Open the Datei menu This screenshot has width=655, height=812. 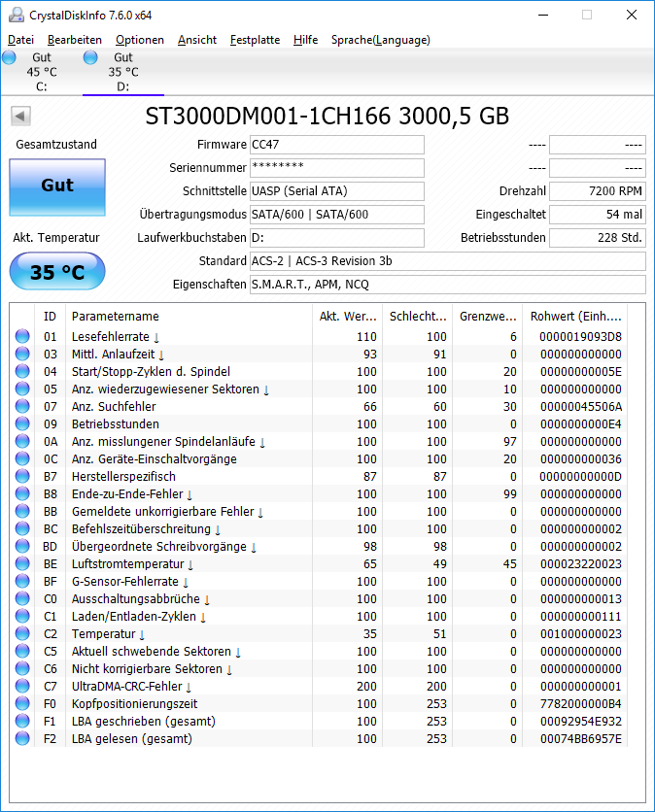(x=20, y=40)
